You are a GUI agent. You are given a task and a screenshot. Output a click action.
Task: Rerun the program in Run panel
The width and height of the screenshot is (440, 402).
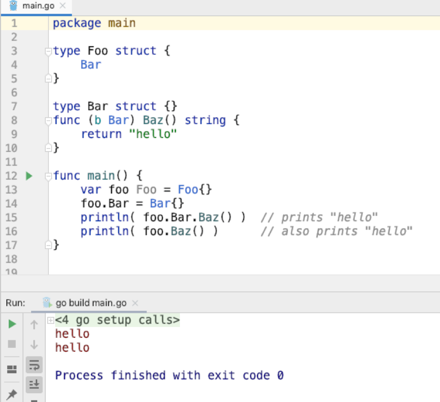[12, 324]
